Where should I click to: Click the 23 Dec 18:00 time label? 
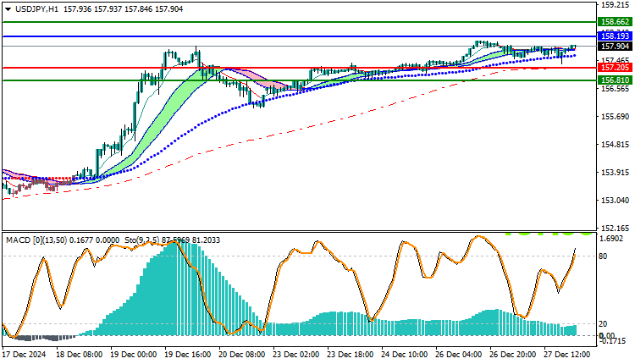[351, 355]
